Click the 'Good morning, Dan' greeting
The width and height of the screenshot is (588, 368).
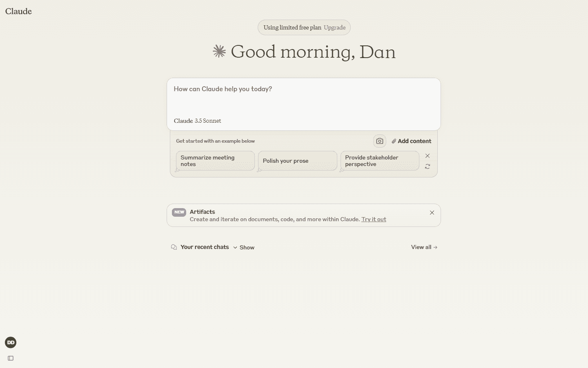pos(313,52)
